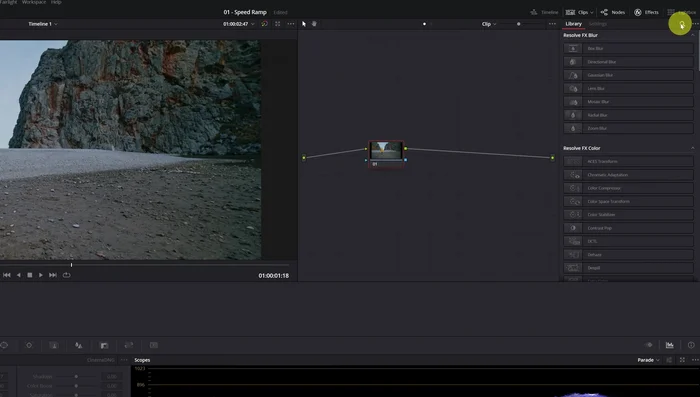Expand Scopes panel to full window
The image size is (700, 397).
(x=682, y=360)
